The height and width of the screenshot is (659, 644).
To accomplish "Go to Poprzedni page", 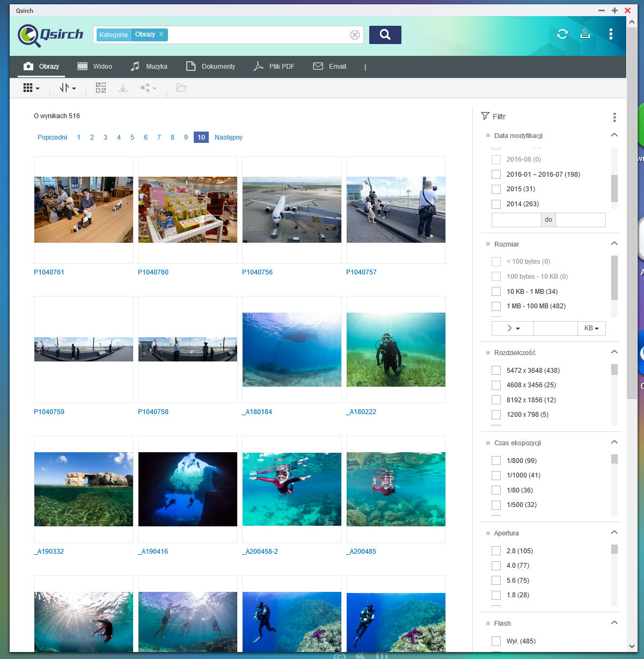I will (52, 137).
